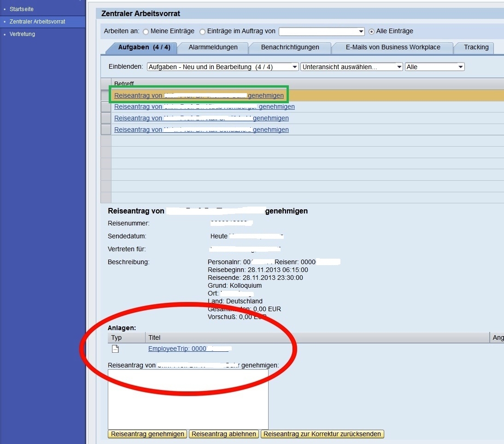504x444 pixels.
Task: Open the Unteransicht auswählen dropdown
Action: pos(399,67)
